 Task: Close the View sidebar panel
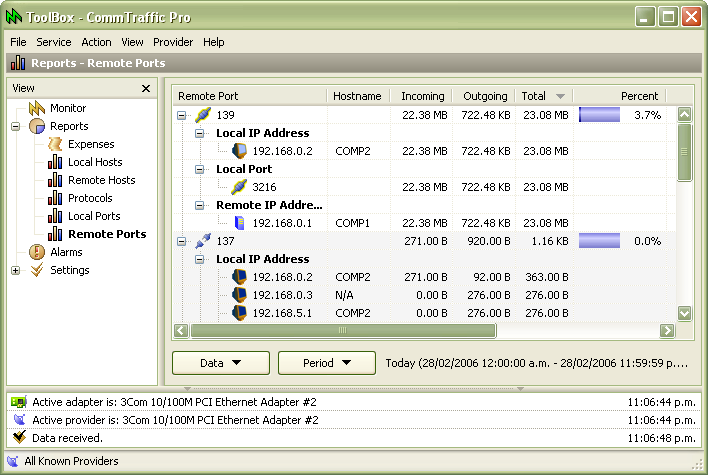(146, 88)
